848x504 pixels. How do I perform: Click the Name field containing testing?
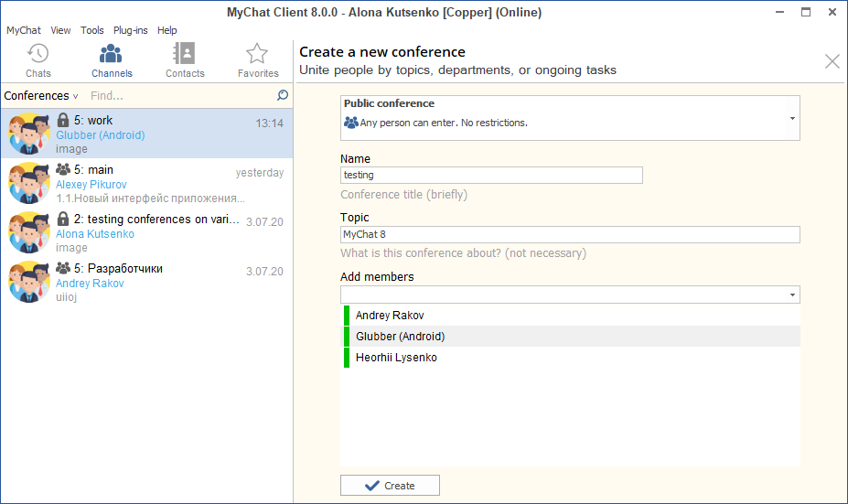click(491, 176)
